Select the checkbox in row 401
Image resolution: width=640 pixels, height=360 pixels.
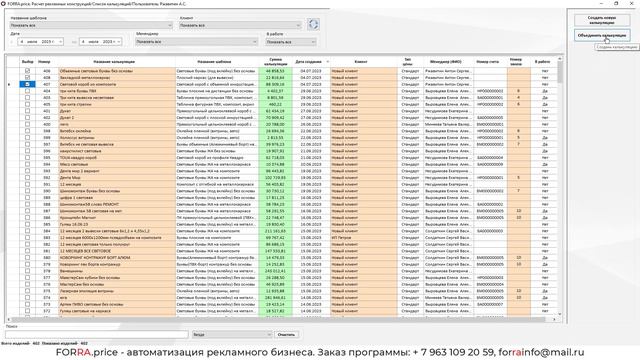click(x=27, y=111)
